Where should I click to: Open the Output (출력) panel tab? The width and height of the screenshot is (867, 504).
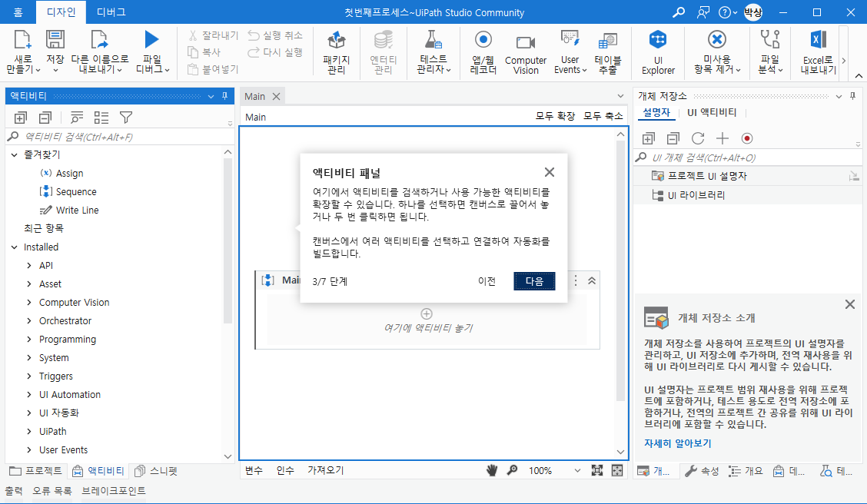pyautogui.click(x=14, y=491)
